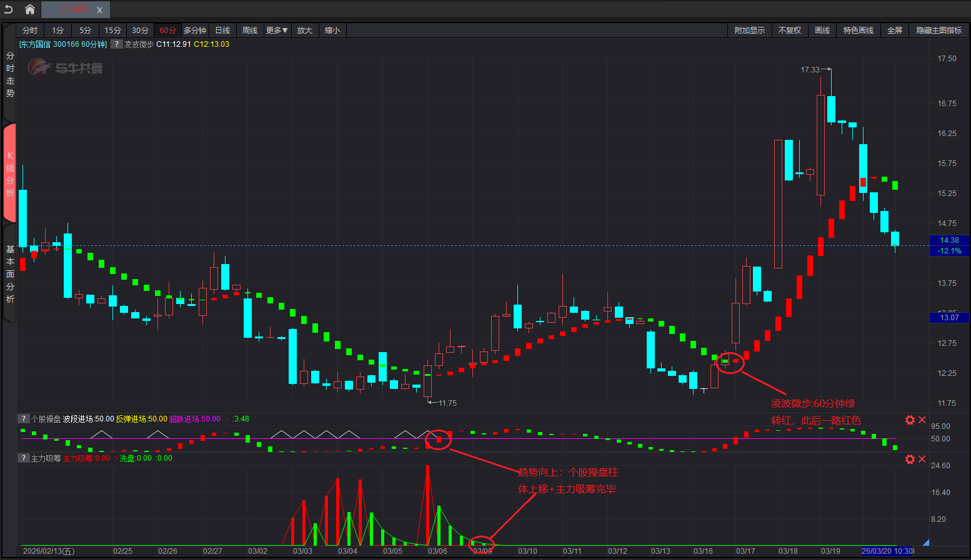Click the 03/10 date on the time axis
This screenshot has width=971, height=560.
pos(527,551)
